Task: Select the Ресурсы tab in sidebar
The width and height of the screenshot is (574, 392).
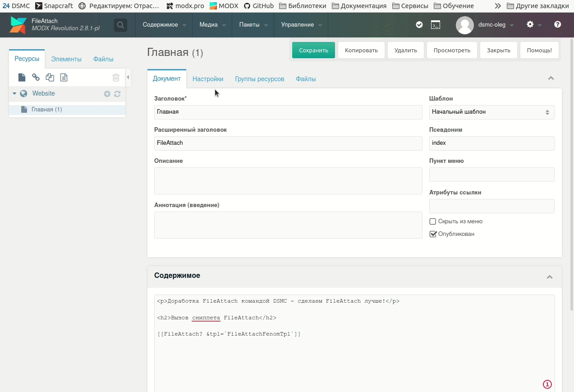Action: [27, 59]
